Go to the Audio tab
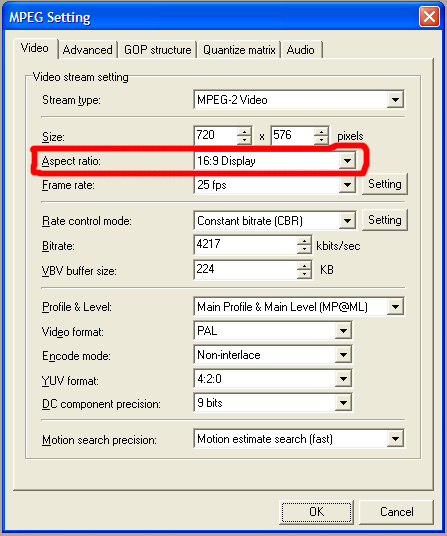This screenshot has width=447, height=536. click(x=301, y=50)
